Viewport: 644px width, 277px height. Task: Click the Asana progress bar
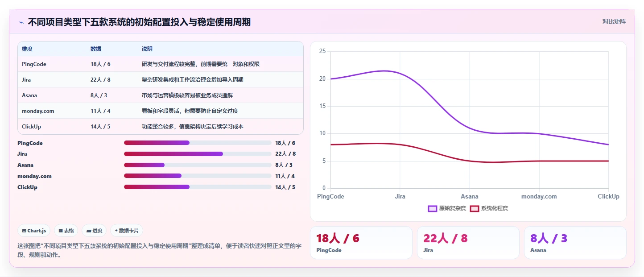(x=198, y=165)
